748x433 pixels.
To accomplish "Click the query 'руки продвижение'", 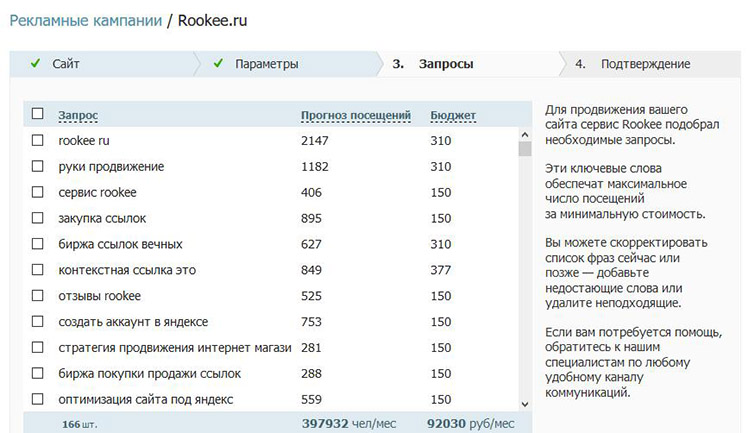I will tap(111, 166).
